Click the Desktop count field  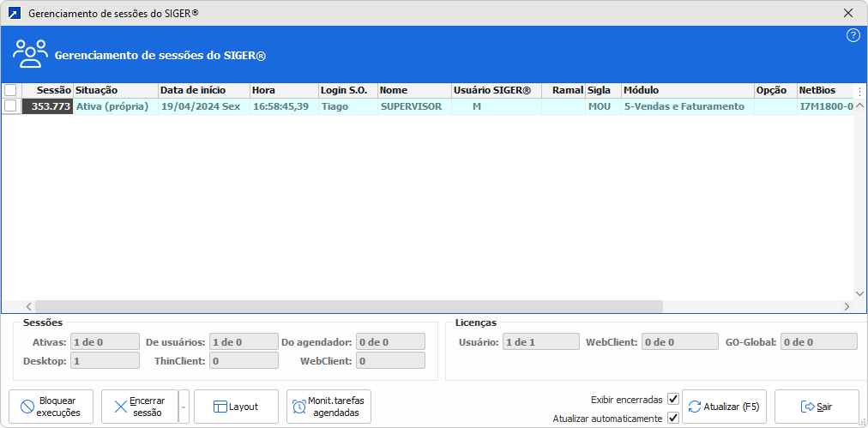coord(105,360)
